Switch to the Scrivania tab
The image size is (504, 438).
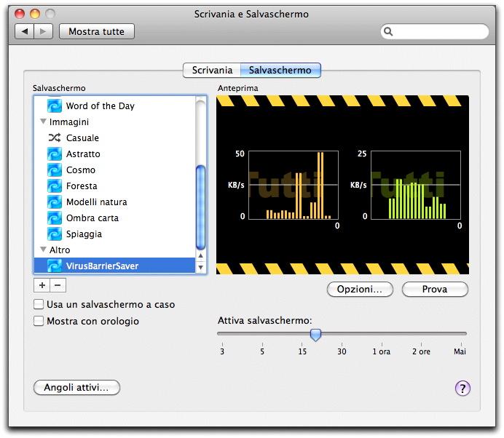(x=212, y=70)
